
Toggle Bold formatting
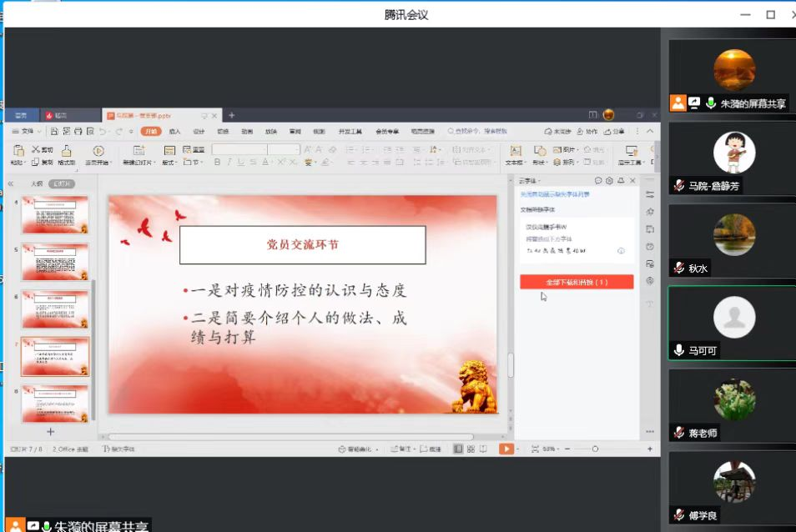point(217,163)
